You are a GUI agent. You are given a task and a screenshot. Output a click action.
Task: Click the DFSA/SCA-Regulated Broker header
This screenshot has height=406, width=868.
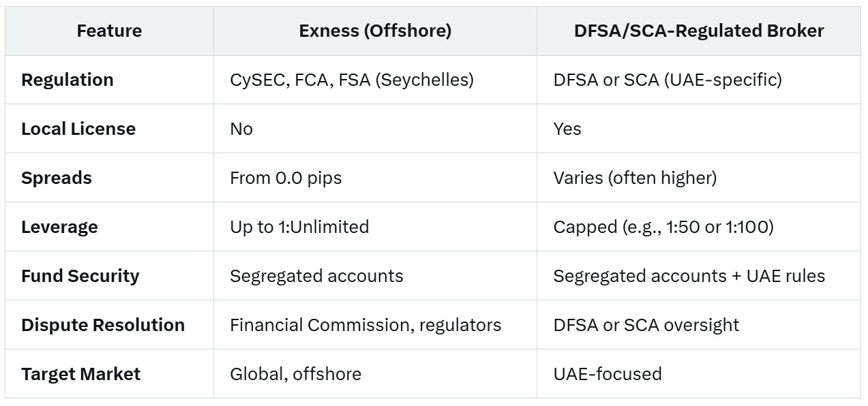coord(699,31)
